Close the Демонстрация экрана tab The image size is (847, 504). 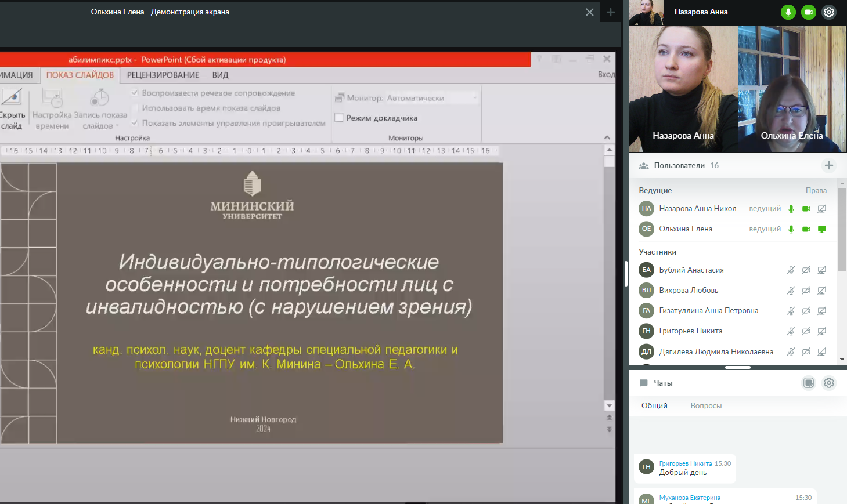click(x=589, y=12)
